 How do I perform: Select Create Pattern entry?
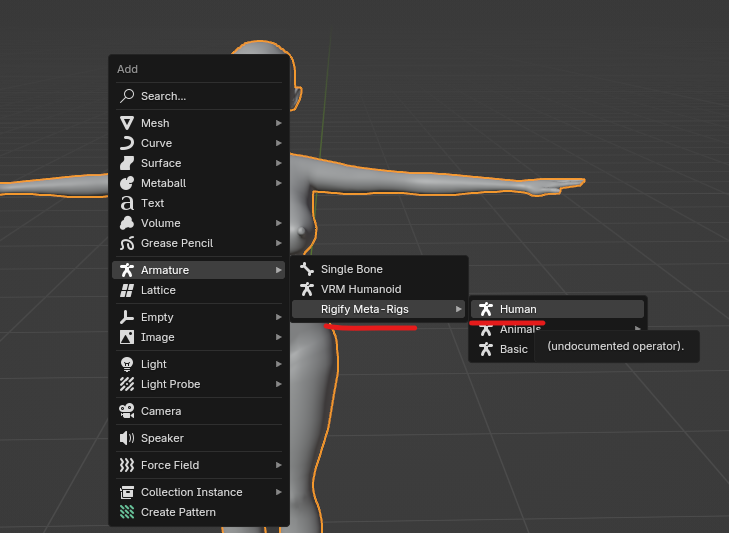tap(199, 512)
